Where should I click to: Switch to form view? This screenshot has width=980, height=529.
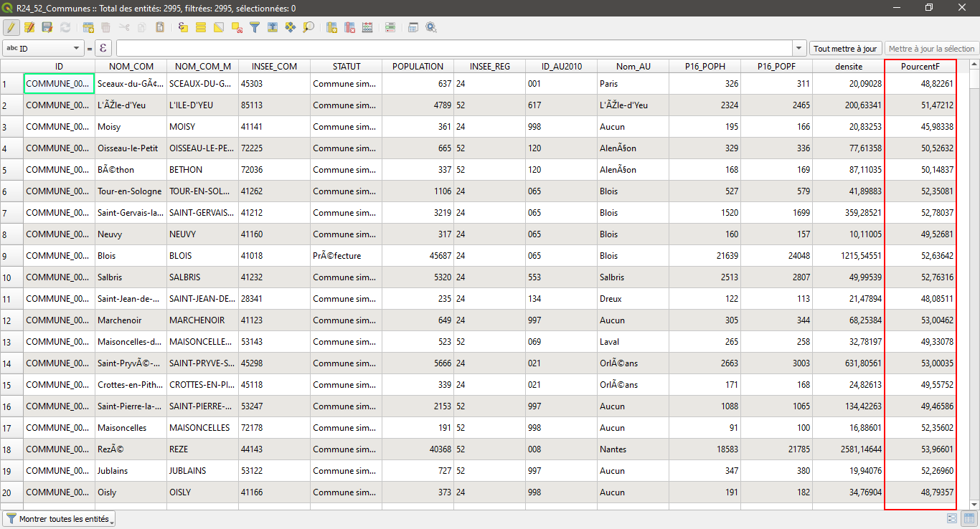[x=953, y=518]
